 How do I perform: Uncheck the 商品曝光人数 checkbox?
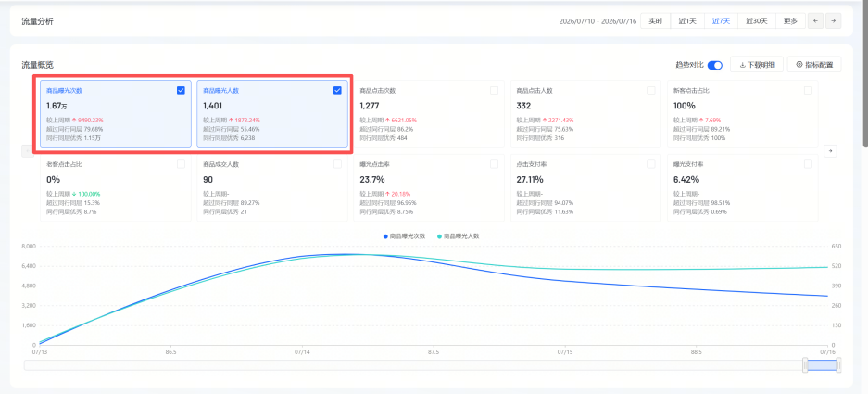click(x=337, y=90)
